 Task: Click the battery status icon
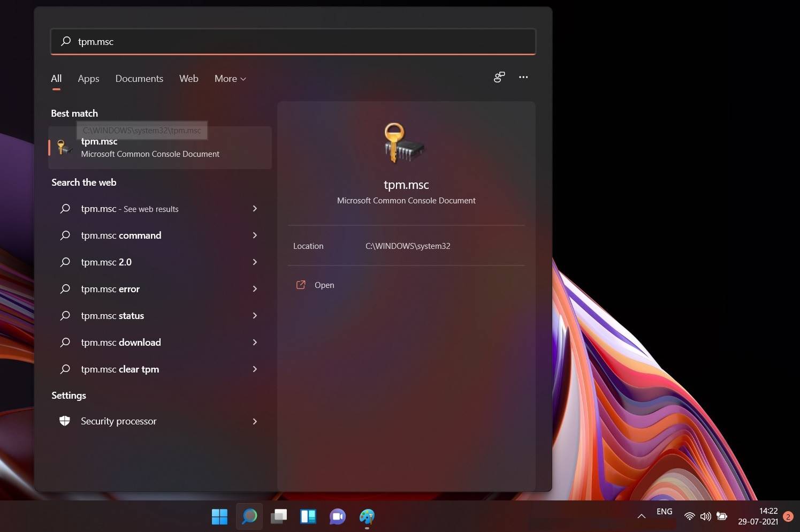[x=721, y=516]
